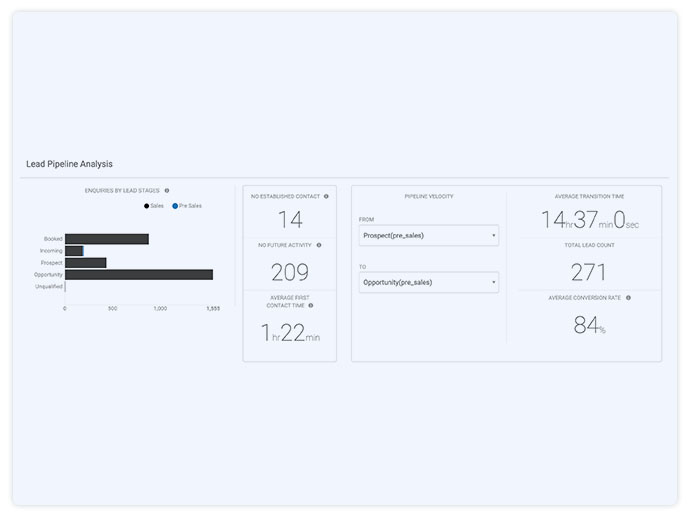Click the Total Lead Count label
This screenshot has height=517, width=689.
click(x=589, y=245)
